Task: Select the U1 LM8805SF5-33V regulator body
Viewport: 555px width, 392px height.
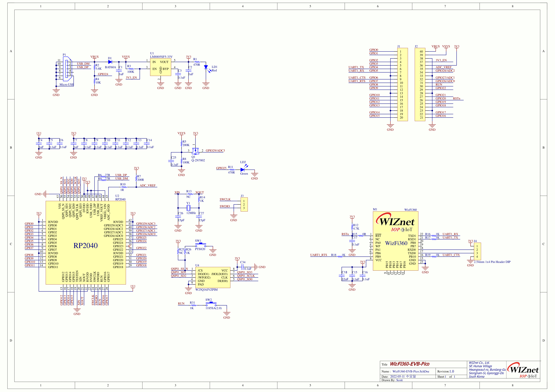Action: [161, 67]
